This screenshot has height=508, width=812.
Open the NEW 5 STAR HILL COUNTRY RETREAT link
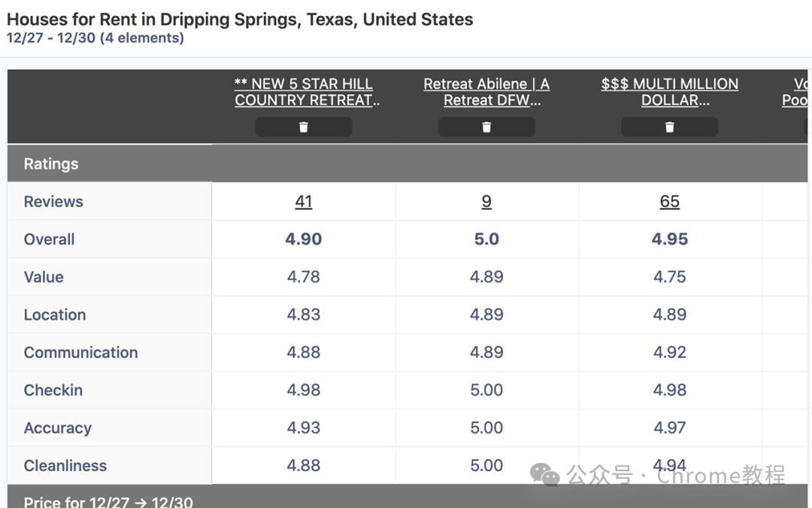[x=307, y=92]
